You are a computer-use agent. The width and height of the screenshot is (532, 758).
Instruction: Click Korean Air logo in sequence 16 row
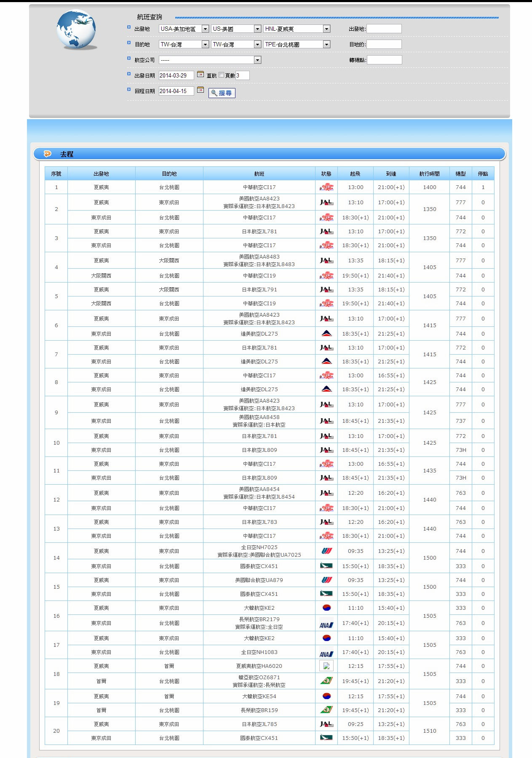tap(326, 608)
